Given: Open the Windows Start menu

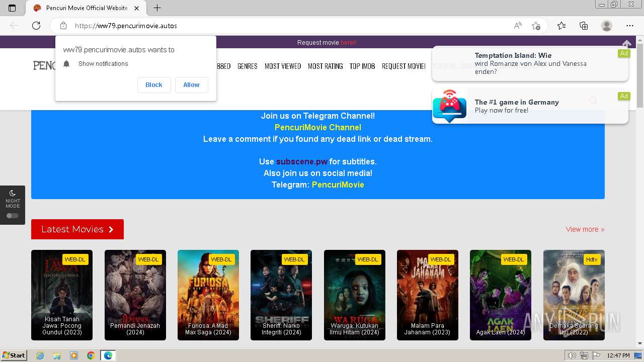Looking at the screenshot, I should [14, 355].
